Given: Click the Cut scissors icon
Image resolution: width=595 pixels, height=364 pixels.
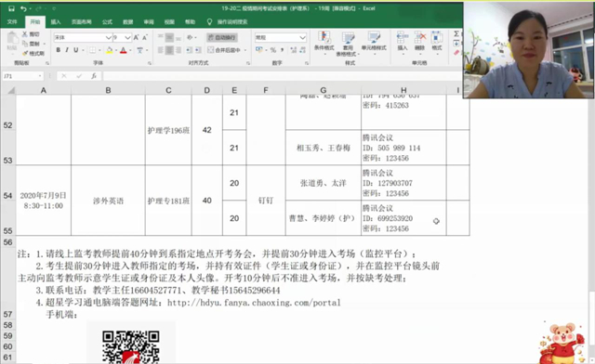Looking at the screenshot, I should tap(25, 34).
